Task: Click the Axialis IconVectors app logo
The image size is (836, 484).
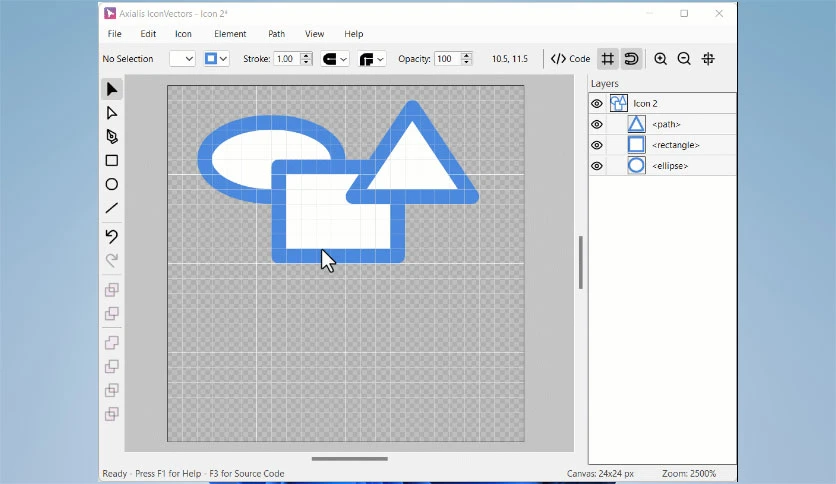Action: (x=110, y=13)
